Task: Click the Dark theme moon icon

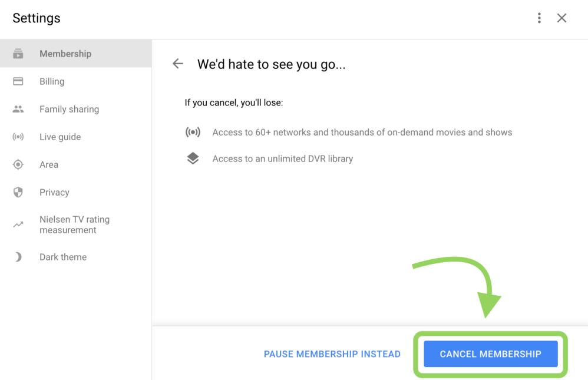Action: pos(18,257)
